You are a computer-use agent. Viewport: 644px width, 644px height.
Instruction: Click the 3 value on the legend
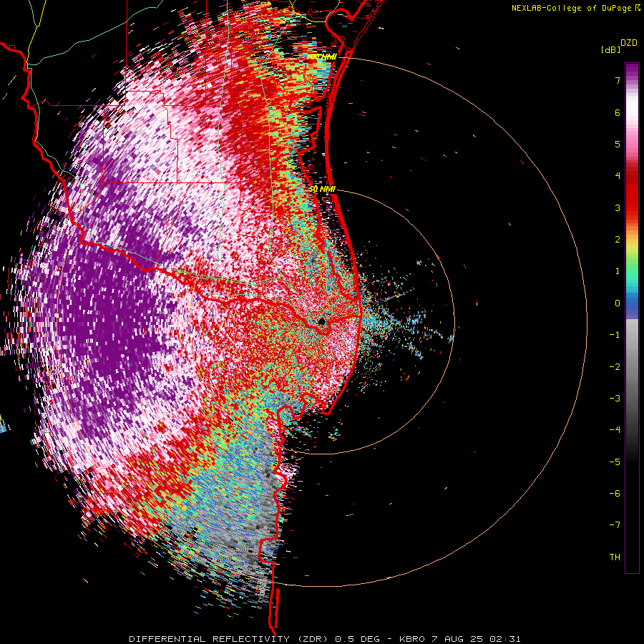(x=618, y=208)
